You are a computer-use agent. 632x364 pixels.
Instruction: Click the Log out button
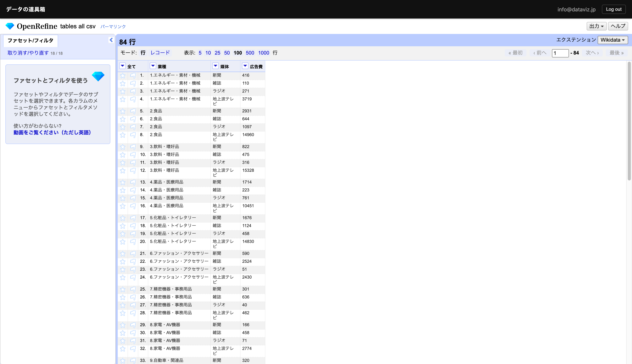coord(613,9)
